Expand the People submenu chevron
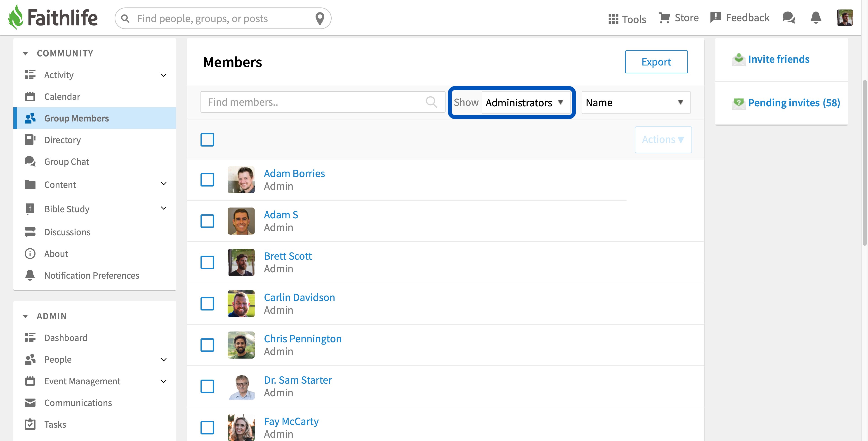This screenshot has width=868, height=441. pyautogui.click(x=163, y=359)
